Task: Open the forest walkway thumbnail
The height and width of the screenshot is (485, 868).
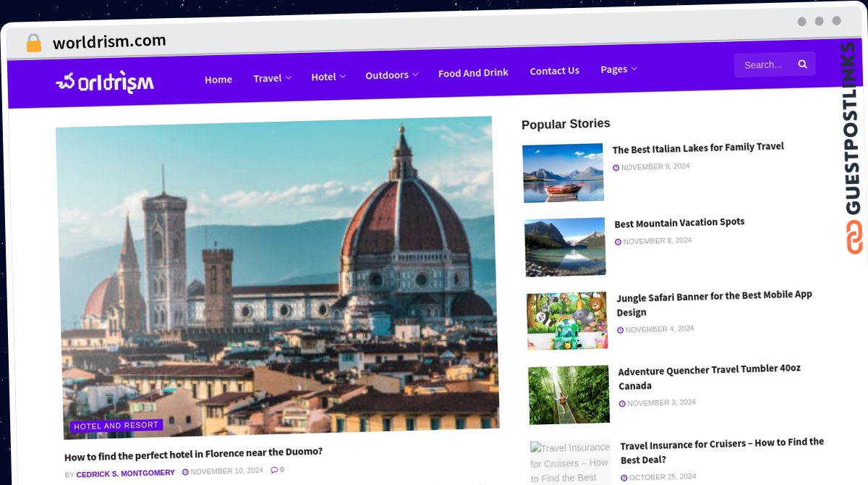Action: pyautogui.click(x=569, y=395)
